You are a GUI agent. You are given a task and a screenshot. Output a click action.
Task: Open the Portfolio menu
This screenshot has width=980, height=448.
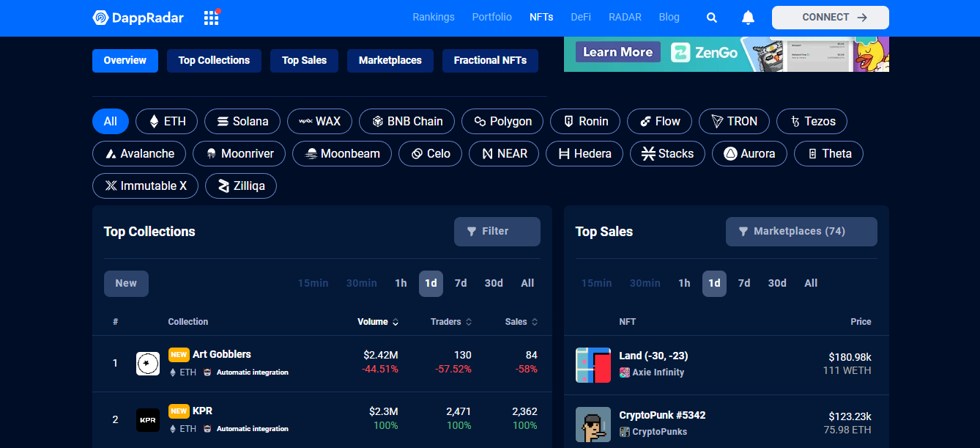coord(492,17)
